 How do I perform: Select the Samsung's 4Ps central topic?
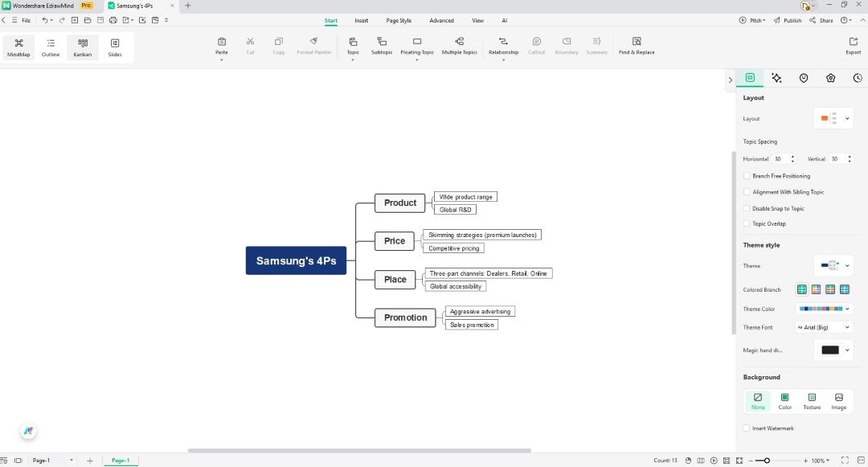tap(296, 260)
